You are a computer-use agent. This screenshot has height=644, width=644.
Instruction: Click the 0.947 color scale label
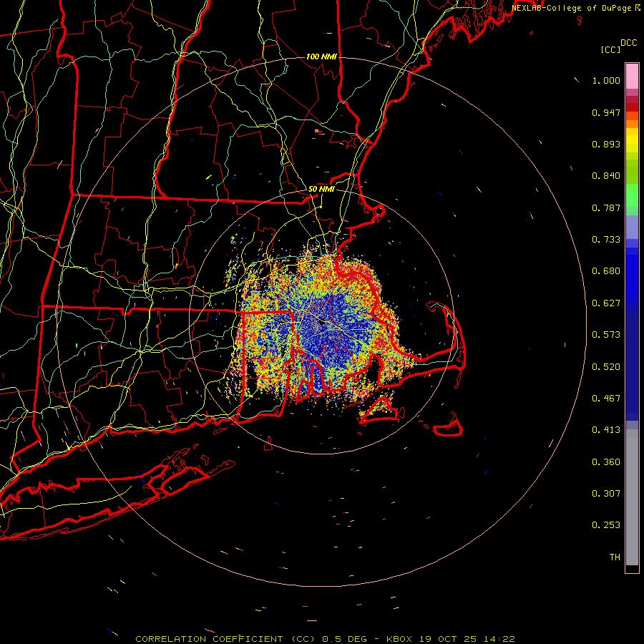(x=606, y=112)
